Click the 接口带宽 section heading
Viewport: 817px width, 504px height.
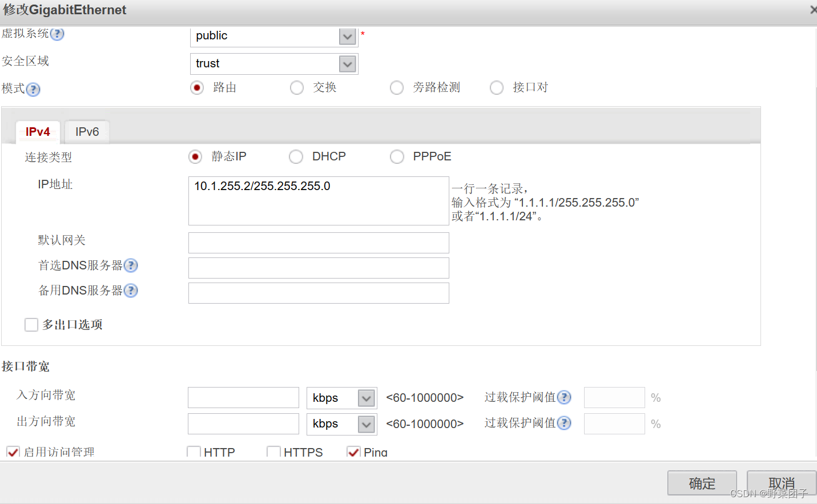[x=26, y=366]
